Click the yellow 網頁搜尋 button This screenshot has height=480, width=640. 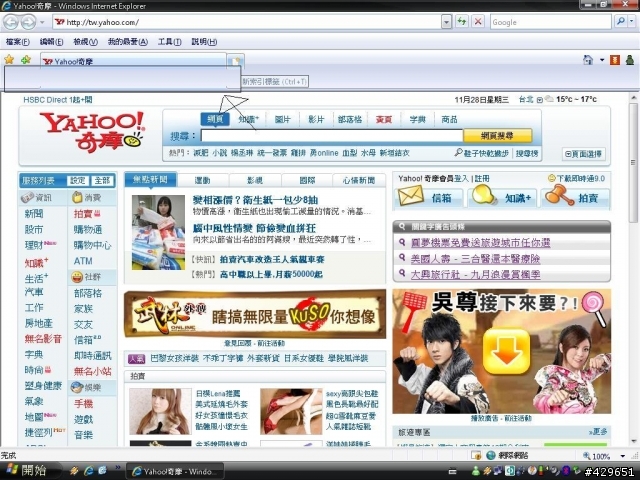coord(498,136)
